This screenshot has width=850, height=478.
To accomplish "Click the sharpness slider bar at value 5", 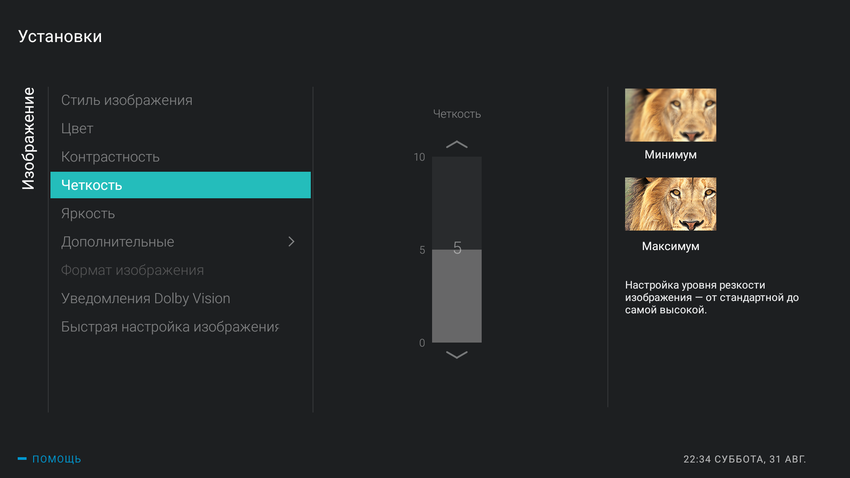I will coord(457,249).
